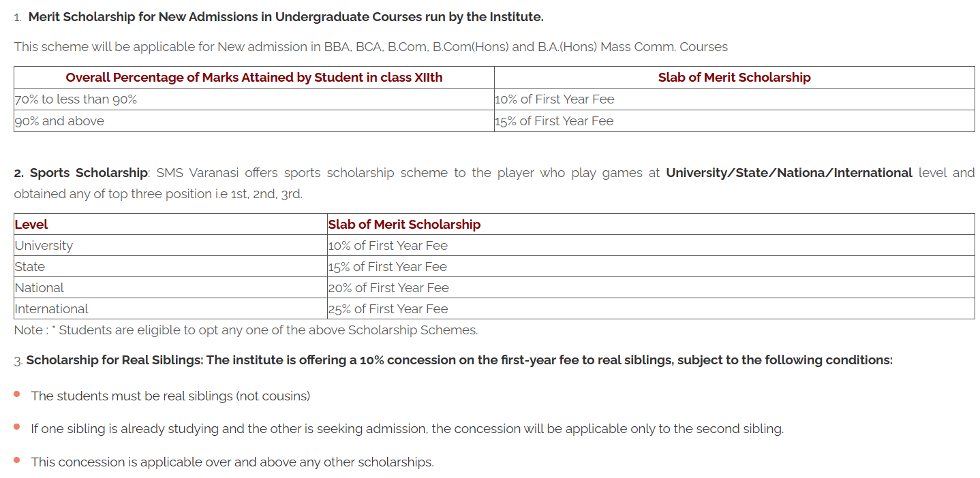The width and height of the screenshot is (980, 478).
Task: Click the bold "Sports Scholarship" text
Action: point(89,173)
